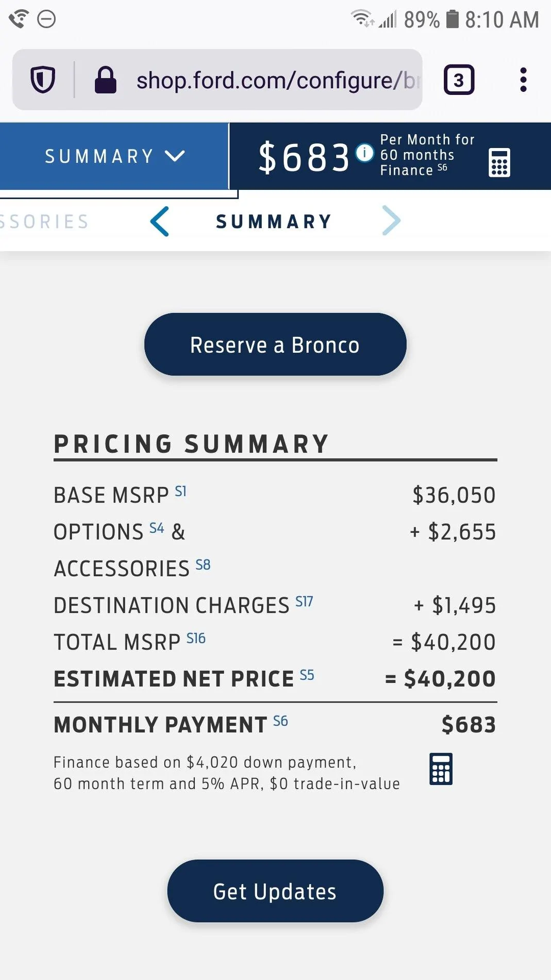This screenshot has width=551, height=980.
Task: Open calculator icon below monthly payment
Action: [441, 769]
